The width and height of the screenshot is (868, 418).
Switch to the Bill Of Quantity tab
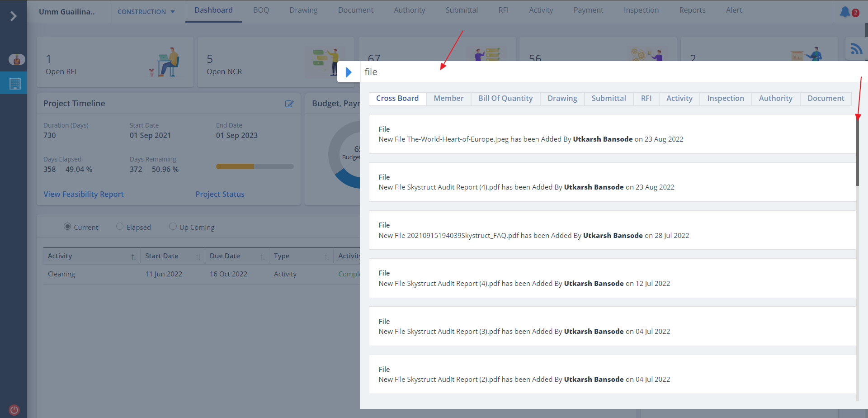click(505, 99)
